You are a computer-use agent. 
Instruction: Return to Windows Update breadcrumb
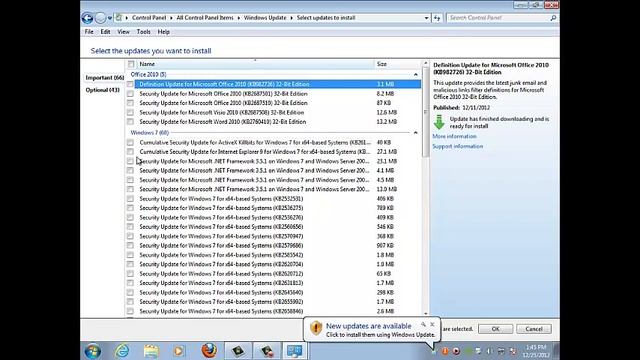[x=265, y=18]
